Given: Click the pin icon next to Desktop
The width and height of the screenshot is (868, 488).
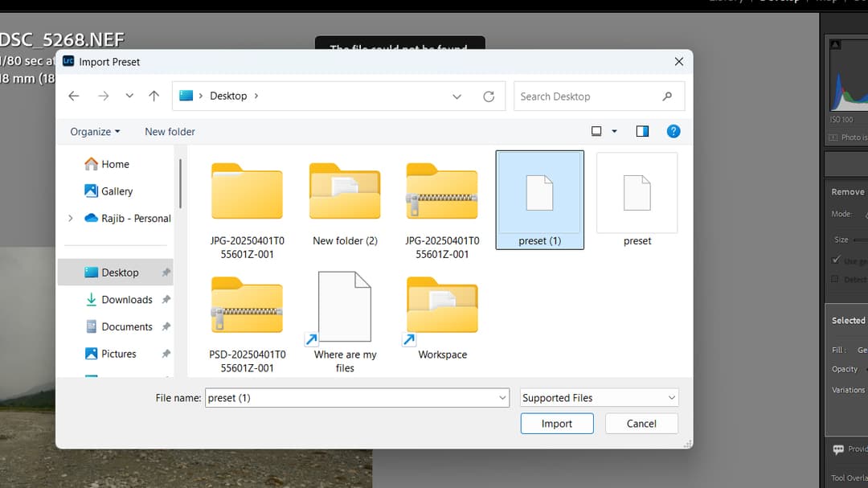Looking at the screenshot, I should pos(166,273).
